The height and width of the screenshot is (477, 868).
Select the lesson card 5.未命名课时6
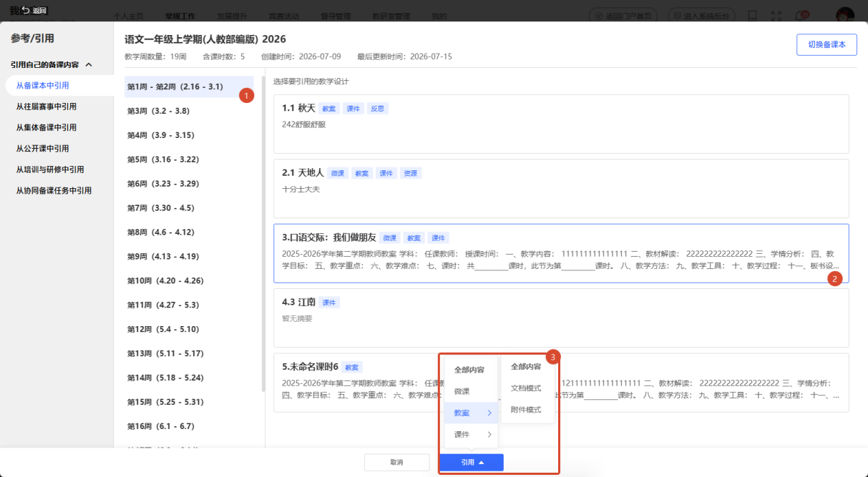tap(561, 383)
